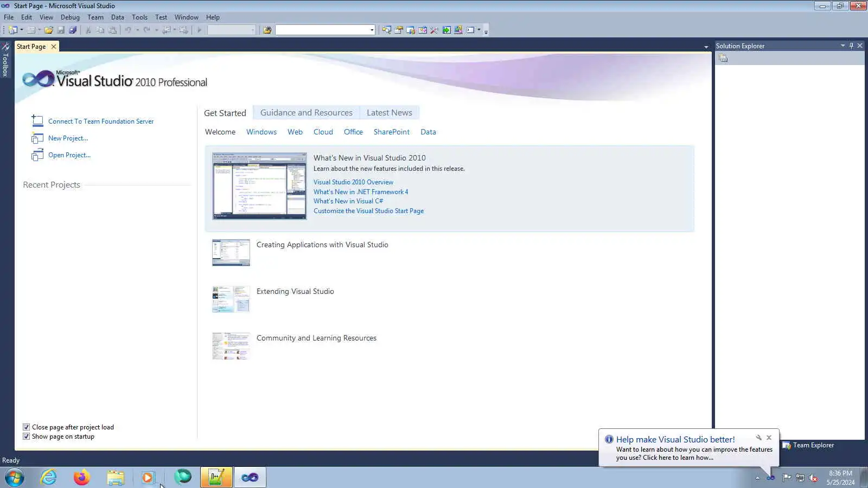Click the volume icon in system tray
The height and width of the screenshot is (488, 868).
pos(813,478)
